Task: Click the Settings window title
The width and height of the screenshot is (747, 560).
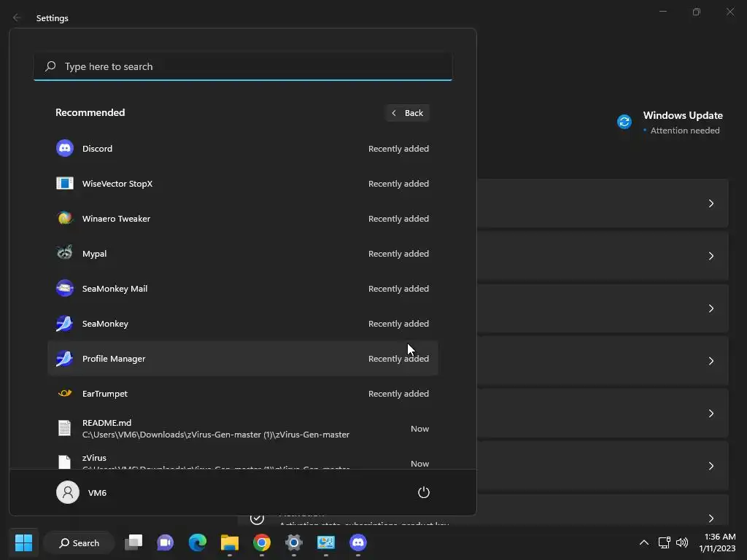Action: point(53,18)
